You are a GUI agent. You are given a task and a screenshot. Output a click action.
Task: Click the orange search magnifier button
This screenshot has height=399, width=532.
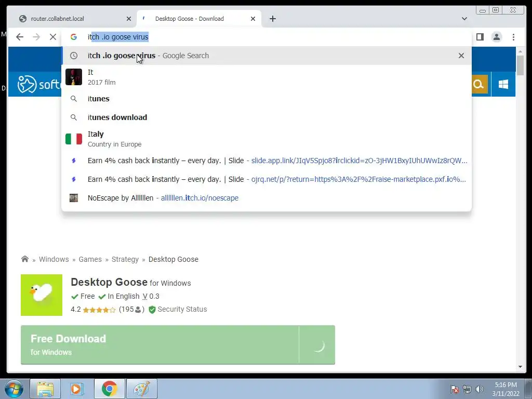478,84
